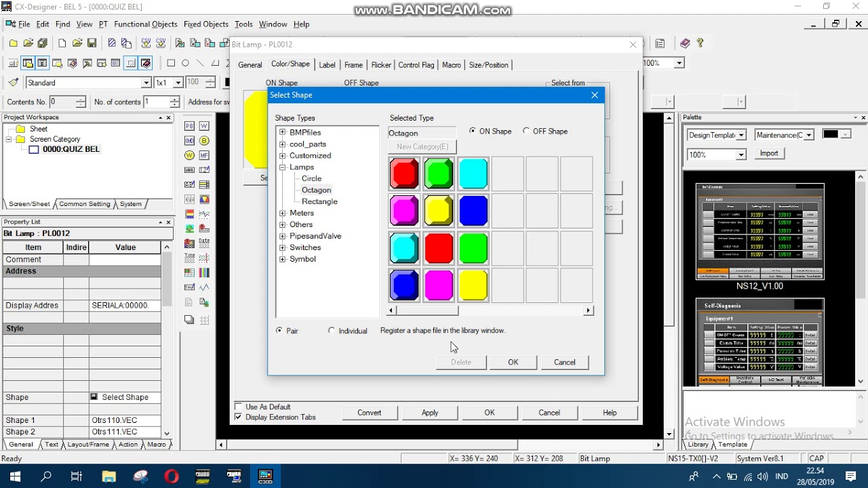
Task: Open Opera browser from taskbar
Action: 172,476
